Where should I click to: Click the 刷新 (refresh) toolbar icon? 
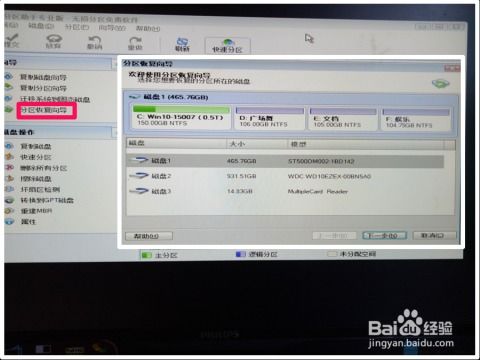(182, 45)
